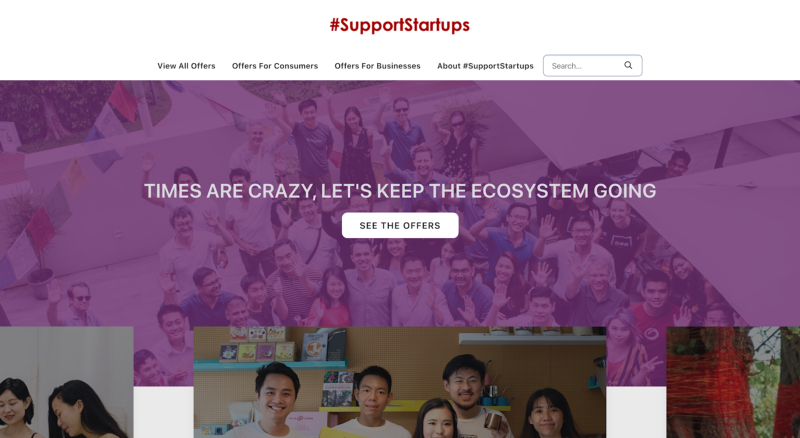This screenshot has width=800, height=438.
Task: Click the search magnifier icon
Action: [628, 65]
